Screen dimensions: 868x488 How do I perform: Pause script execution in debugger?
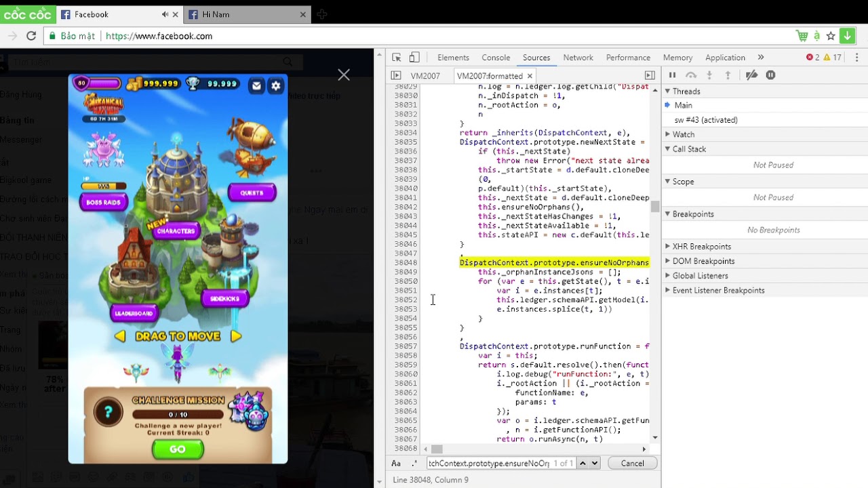click(673, 75)
